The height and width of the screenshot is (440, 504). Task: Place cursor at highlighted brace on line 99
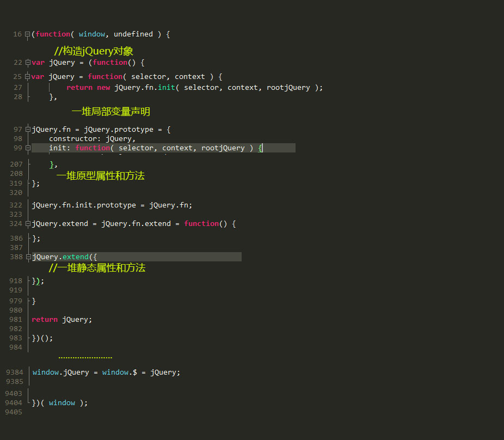(x=260, y=148)
